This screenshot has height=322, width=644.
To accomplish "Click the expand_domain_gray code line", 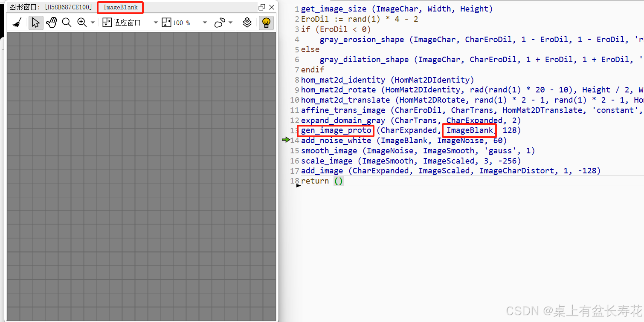I will click(x=411, y=121).
